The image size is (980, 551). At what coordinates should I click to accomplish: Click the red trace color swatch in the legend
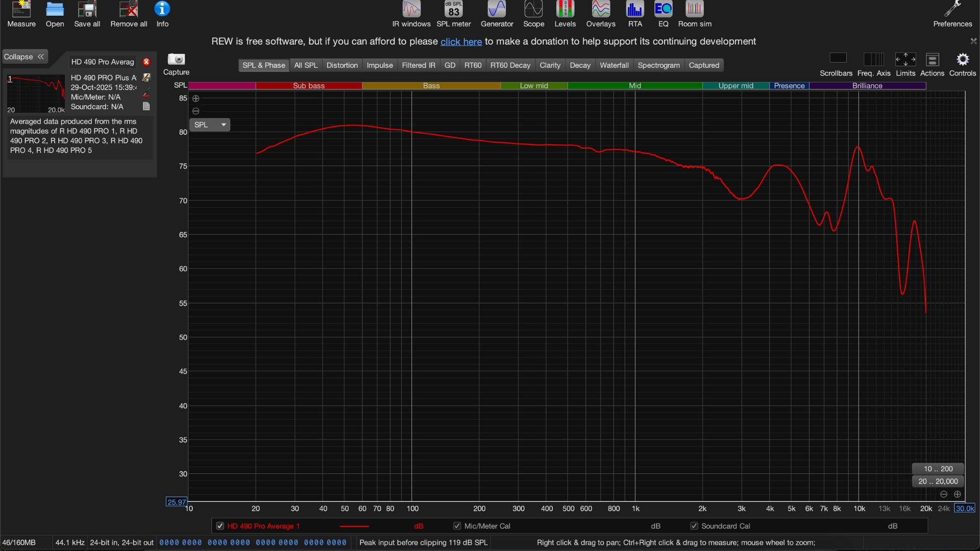(355, 526)
